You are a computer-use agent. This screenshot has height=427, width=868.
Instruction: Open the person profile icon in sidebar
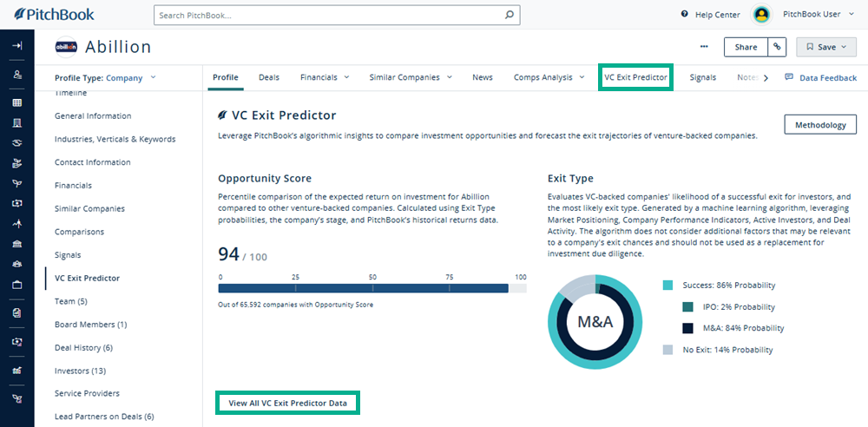[x=16, y=74]
